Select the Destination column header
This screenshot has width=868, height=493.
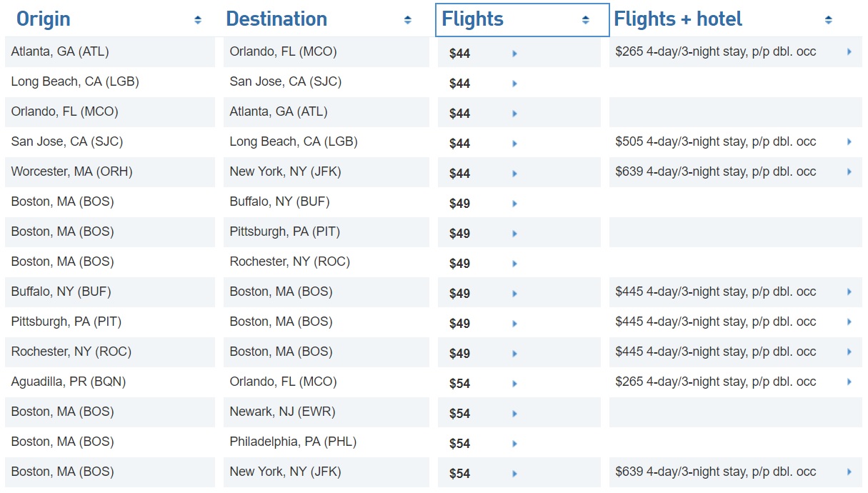[x=276, y=19]
